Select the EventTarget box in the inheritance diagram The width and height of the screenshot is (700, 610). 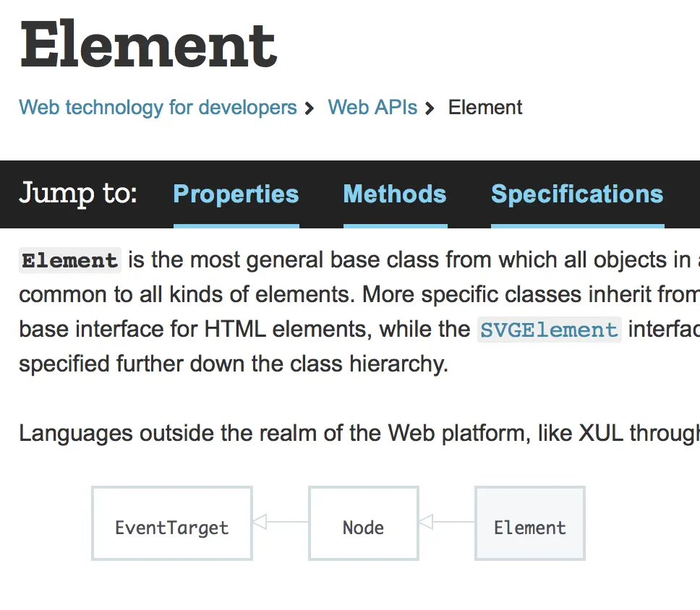point(171,523)
